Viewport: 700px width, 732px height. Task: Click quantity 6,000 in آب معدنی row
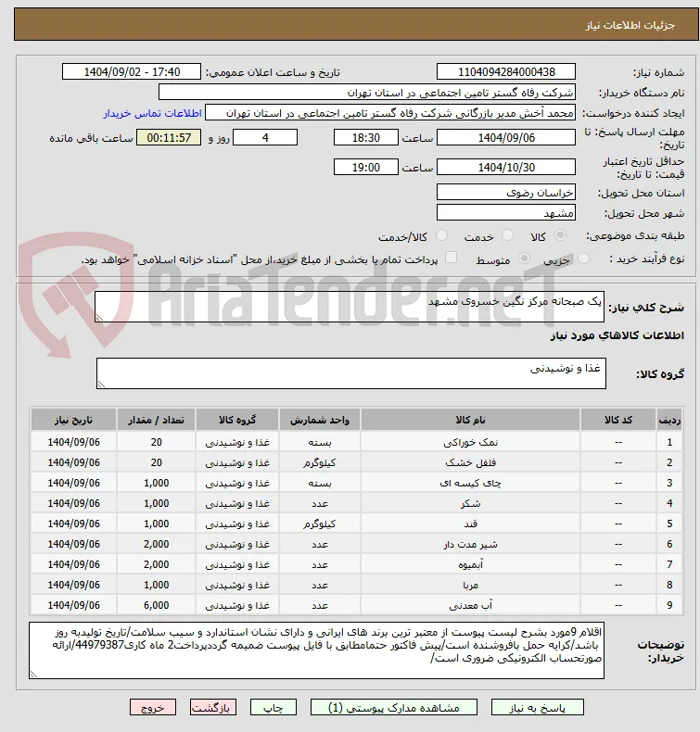coord(156,605)
